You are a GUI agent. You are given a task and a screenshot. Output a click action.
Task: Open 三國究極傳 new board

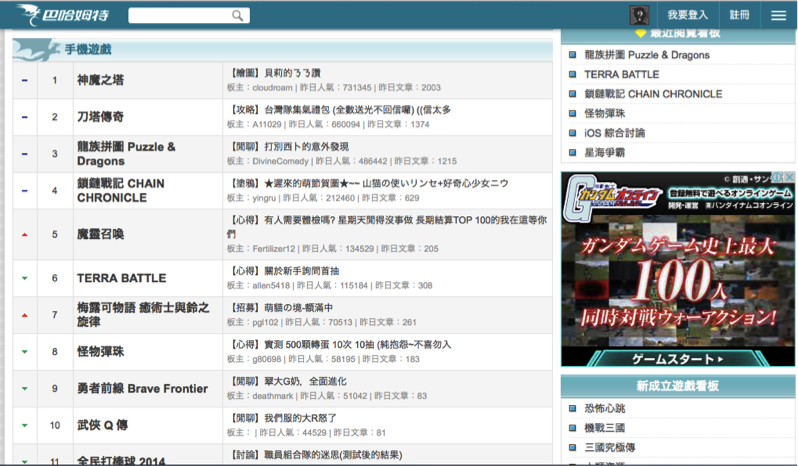coord(610,447)
